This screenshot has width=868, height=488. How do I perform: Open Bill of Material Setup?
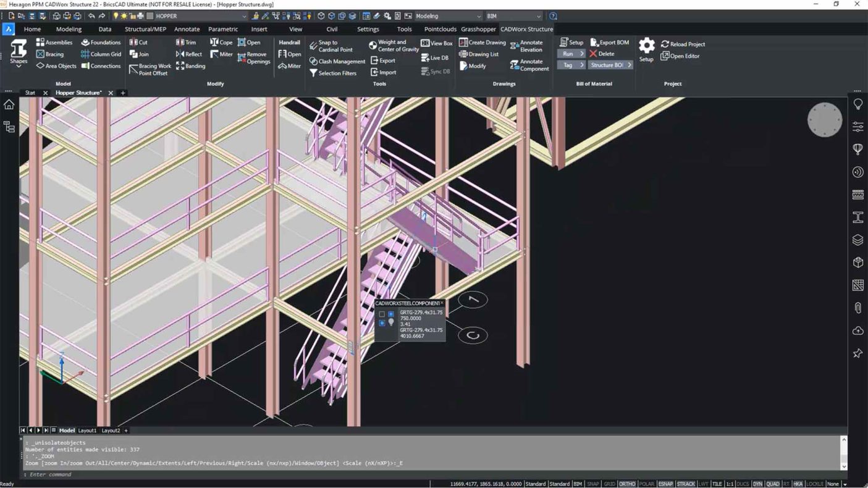571,43
